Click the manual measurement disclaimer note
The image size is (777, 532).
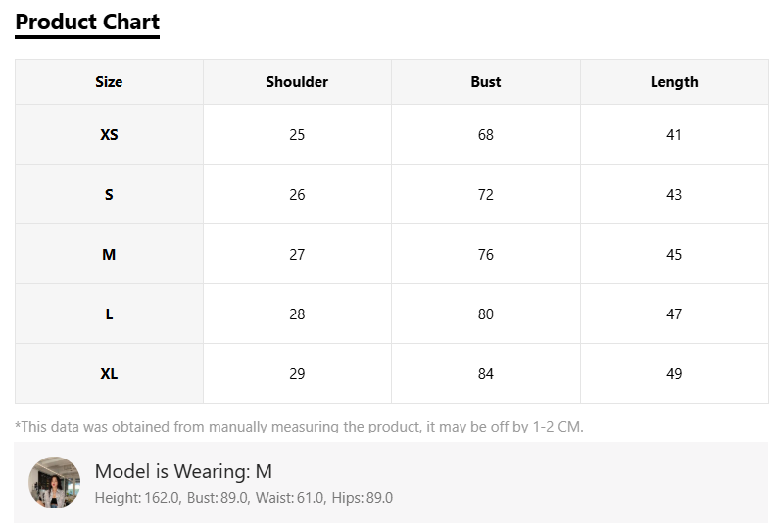[299, 426]
